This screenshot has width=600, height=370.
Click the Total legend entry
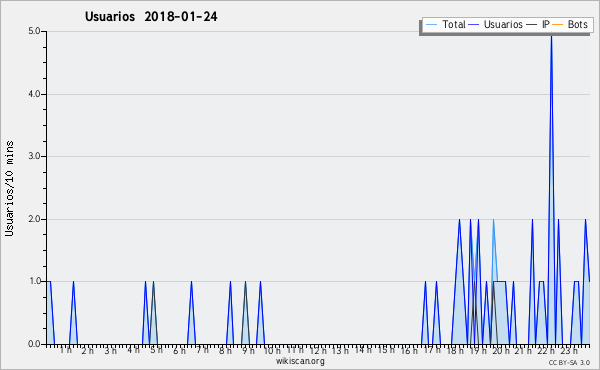coord(446,24)
